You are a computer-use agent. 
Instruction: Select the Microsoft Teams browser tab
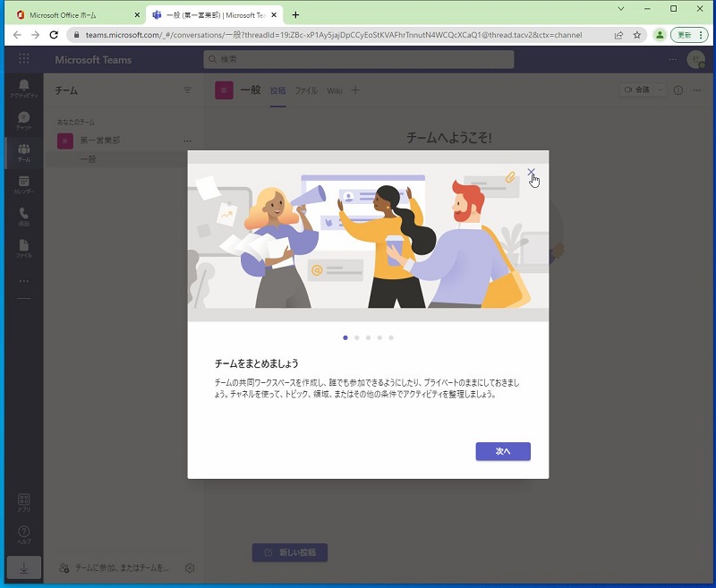(x=215, y=15)
